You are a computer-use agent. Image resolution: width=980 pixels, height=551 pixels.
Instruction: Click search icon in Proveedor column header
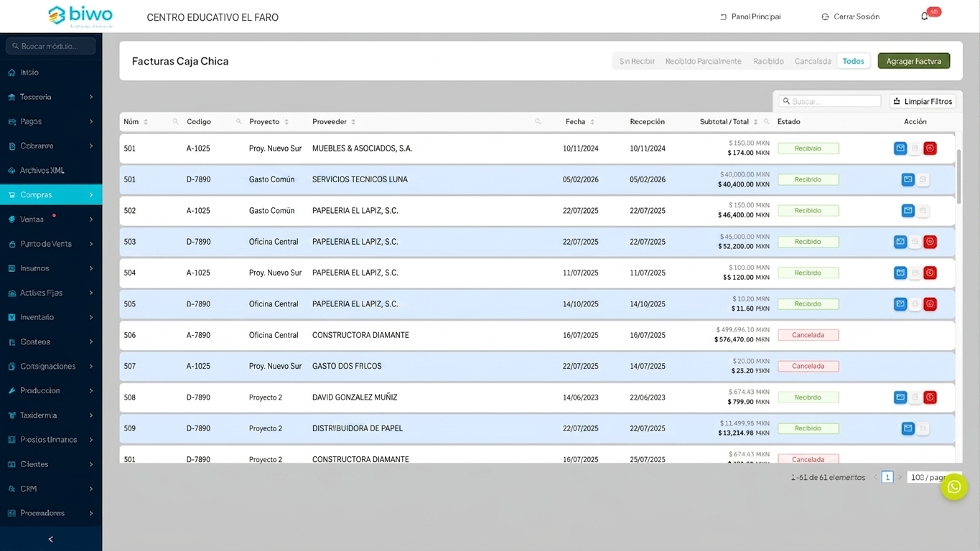point(538,122)
